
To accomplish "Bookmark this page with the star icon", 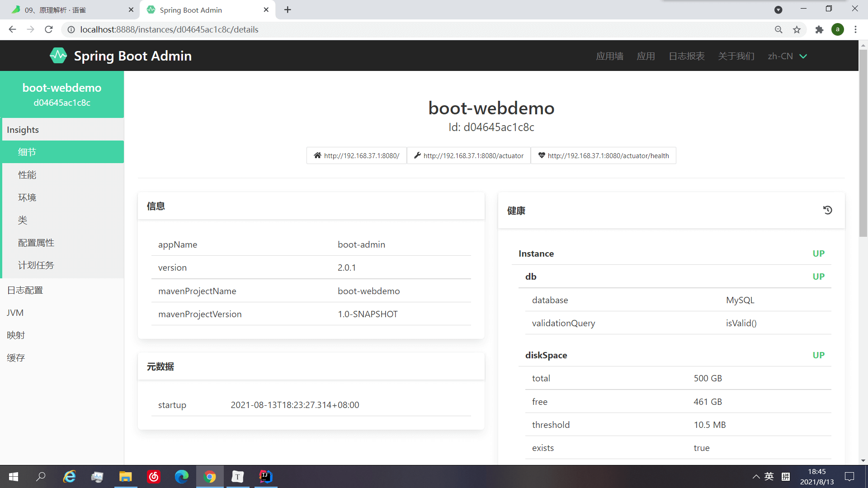I will pyautogui.click(x=797, y=29).
